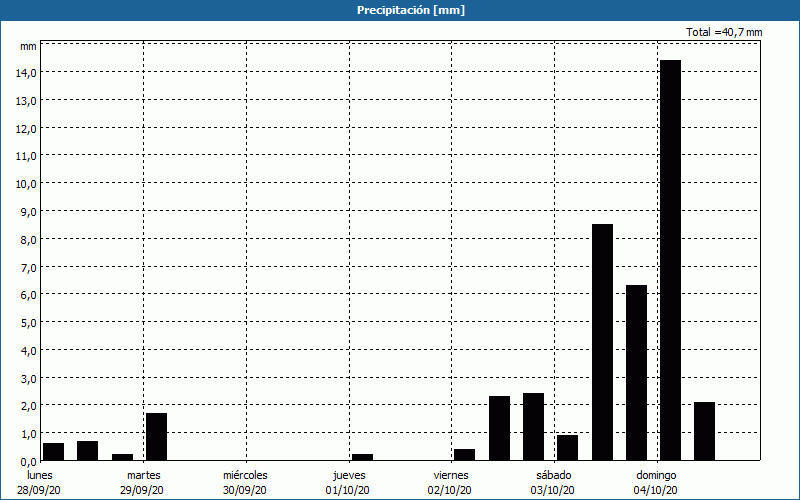The image size is (800, 500).
Task: Select the 1.7 mm bar on martes
Action: click(157, 437)
